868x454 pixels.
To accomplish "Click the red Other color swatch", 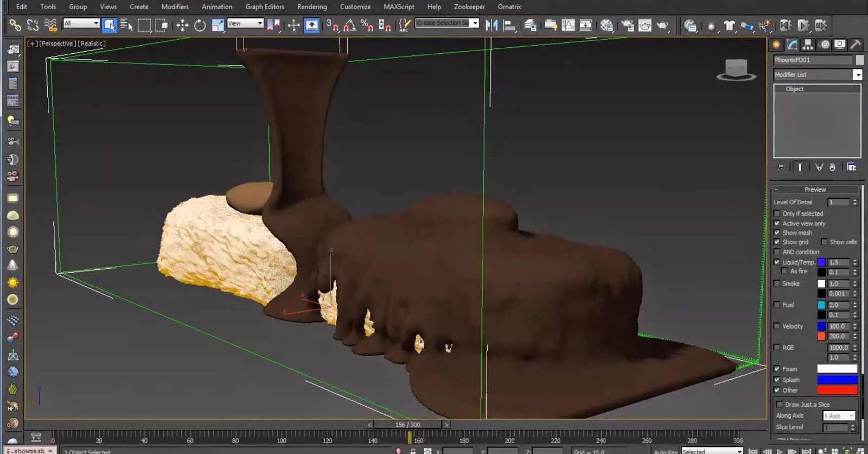I will click(x=837, y=390).
